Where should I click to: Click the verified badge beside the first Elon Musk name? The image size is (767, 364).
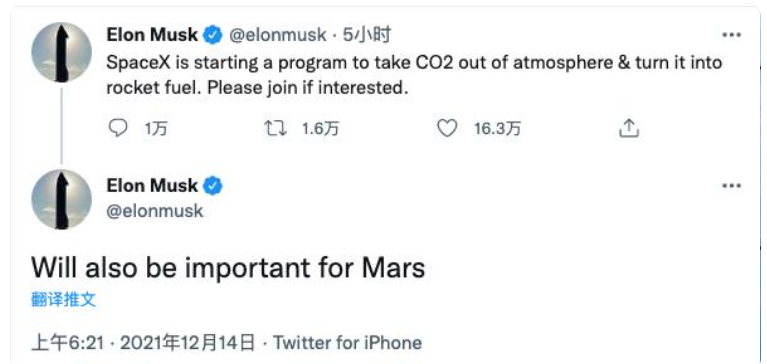click(x=213, y=35)
